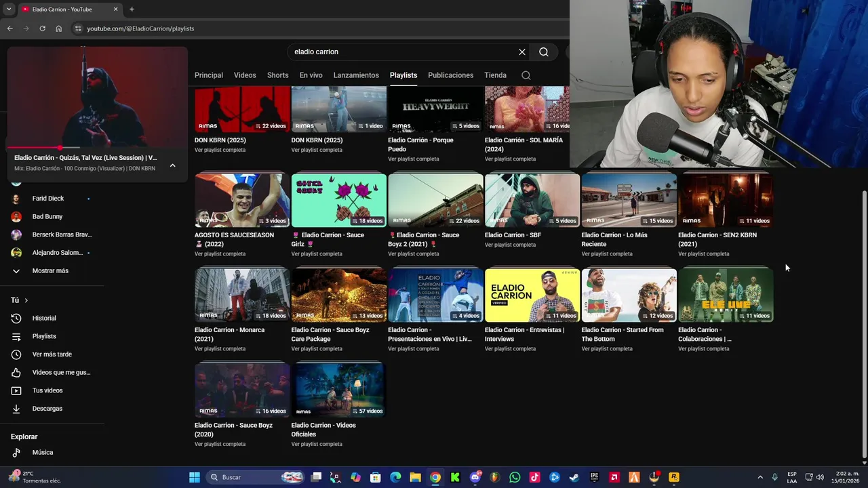Image resolution: width=868 pixels, height=488 pixels.
Task: Open Tus videos in sidebar
Action: [47, 390]
